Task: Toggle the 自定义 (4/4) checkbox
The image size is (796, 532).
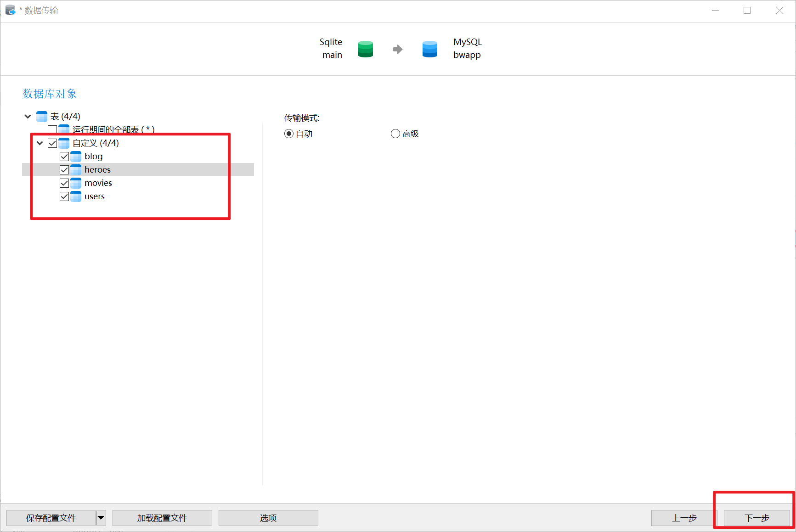Action: point(52,143)
